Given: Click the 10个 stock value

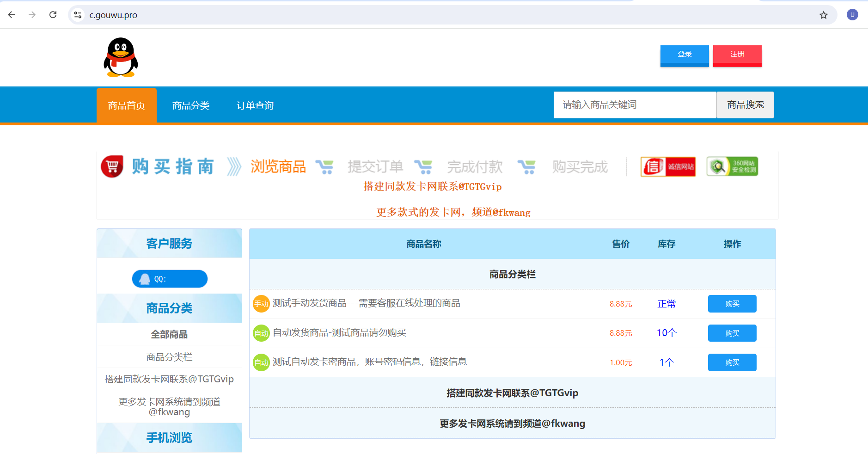Looking at the screenshot, I should point(666,333).
